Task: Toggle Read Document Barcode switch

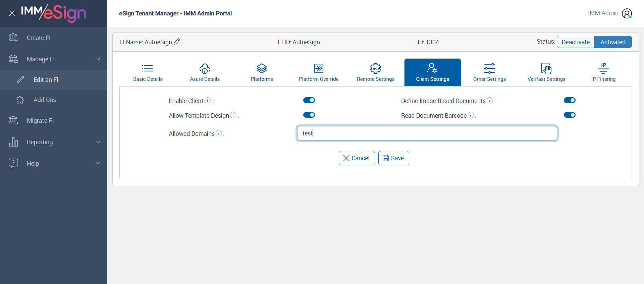Action: point(570,115)
